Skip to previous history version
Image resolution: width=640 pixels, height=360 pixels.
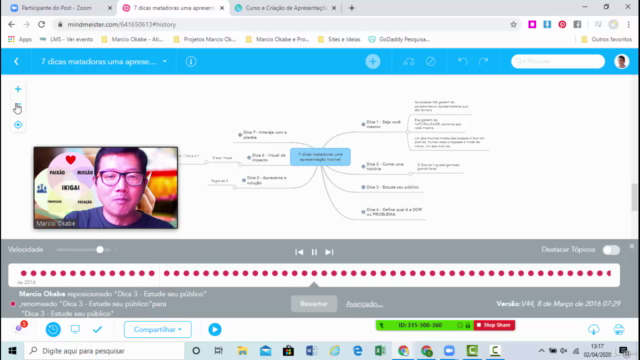click(299, 252)
